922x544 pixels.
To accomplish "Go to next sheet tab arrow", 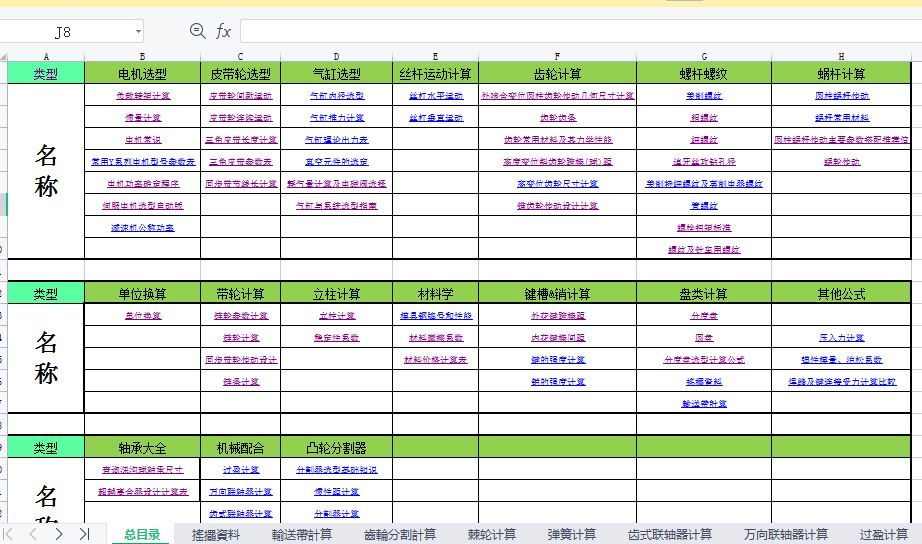I will pyautogui.click(x=59, y=534).
